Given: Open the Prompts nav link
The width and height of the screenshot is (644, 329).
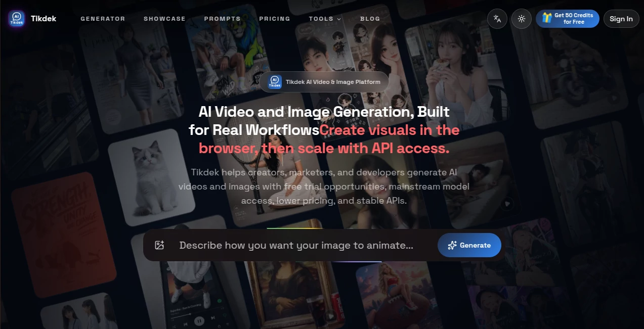Looking at the screenshot, I should tap(222, 19).
